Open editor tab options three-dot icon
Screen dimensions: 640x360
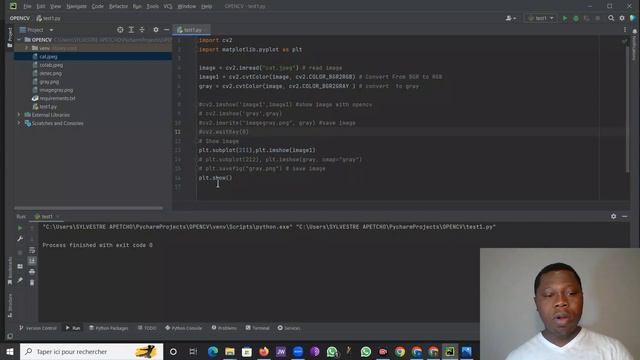[625, 30]
